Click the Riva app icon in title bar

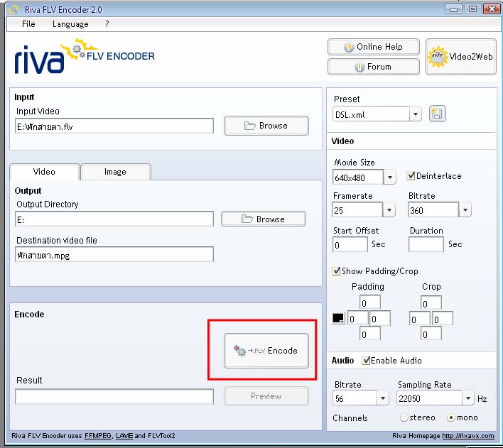click(13, 10)
